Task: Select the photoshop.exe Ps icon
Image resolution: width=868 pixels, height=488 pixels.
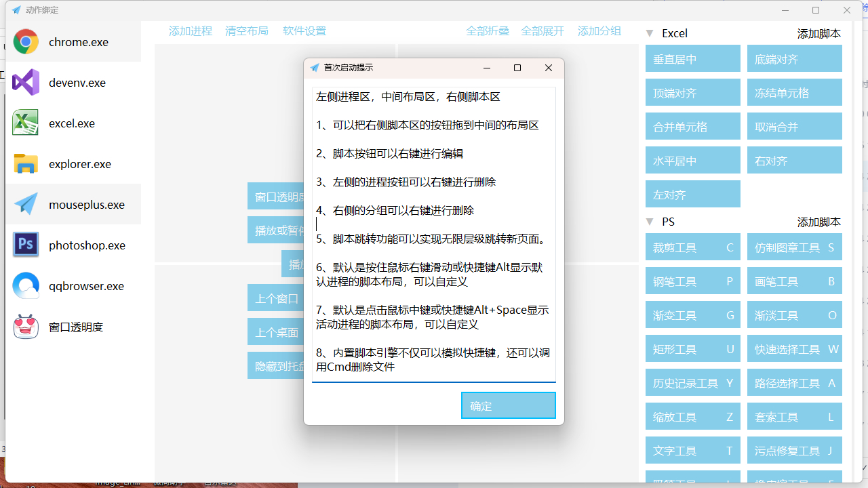Action: tap(26, 245)
